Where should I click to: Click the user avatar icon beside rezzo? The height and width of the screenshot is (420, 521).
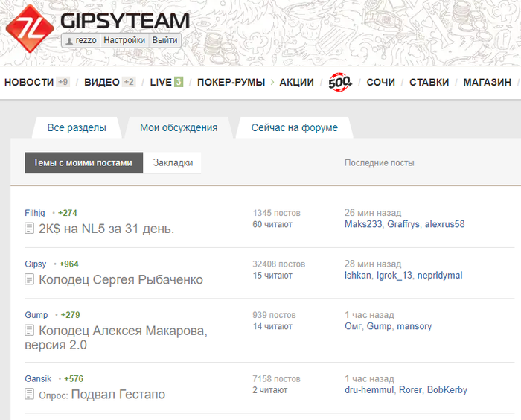pyautogui.click(x=69, y=41)
